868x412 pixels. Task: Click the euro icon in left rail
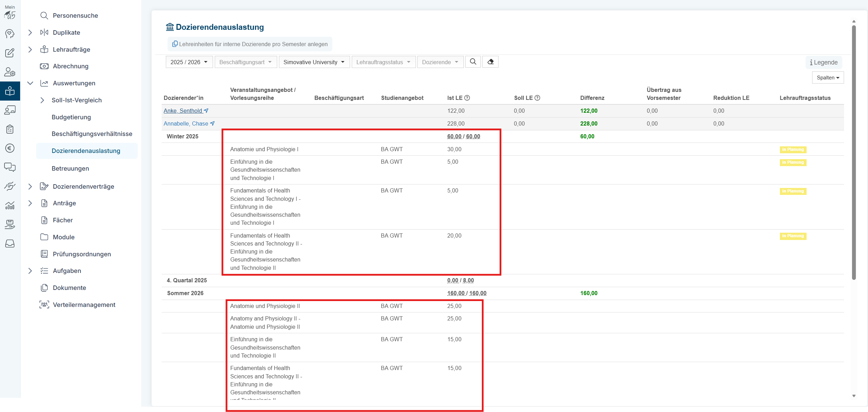pyautogui.click(x=10, y=148)
